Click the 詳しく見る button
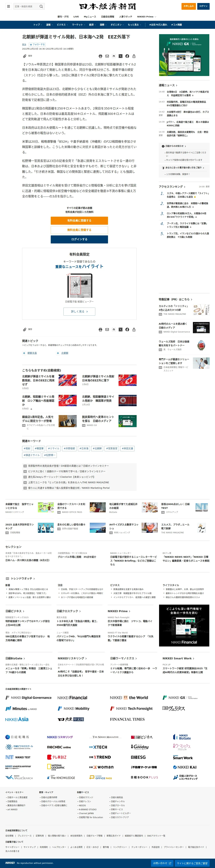 pyautogui.click(x=79, y=311)
